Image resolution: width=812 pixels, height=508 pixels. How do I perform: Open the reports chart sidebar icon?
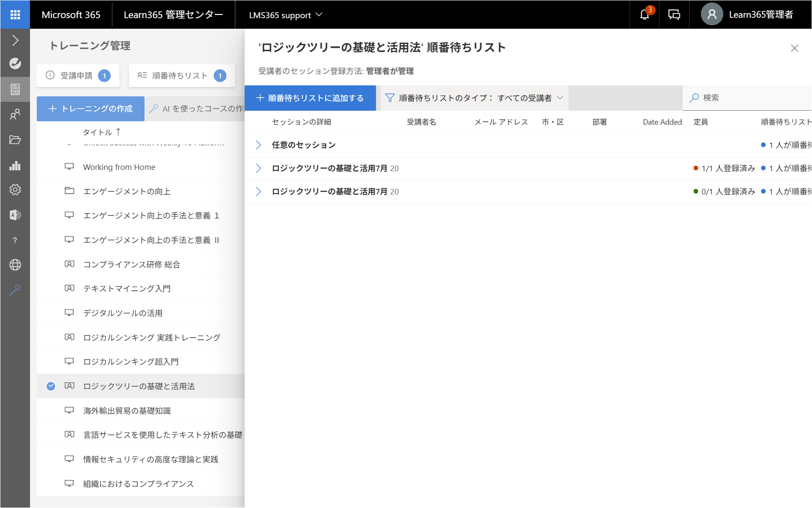(15, 165)
